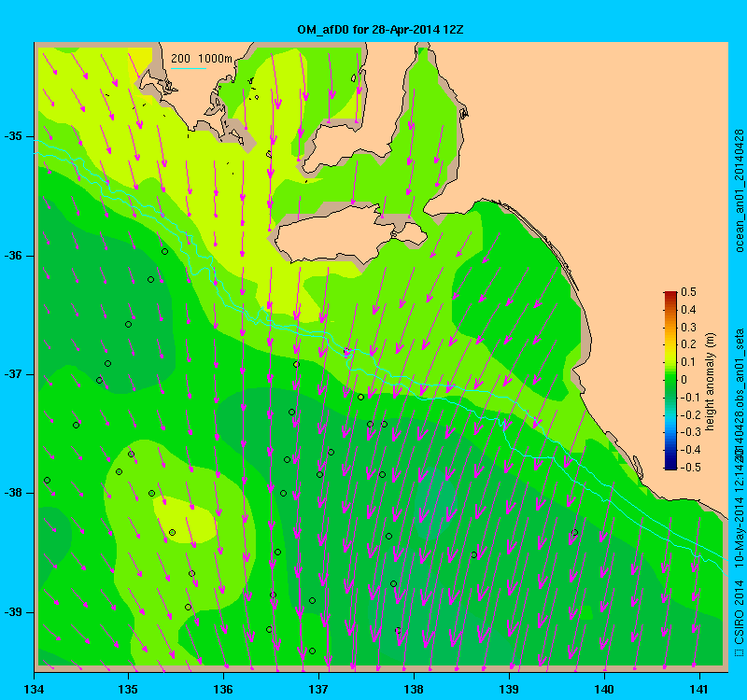
Task: Click the latitude axis label '-37'
Action: click(x=13, y=374)
